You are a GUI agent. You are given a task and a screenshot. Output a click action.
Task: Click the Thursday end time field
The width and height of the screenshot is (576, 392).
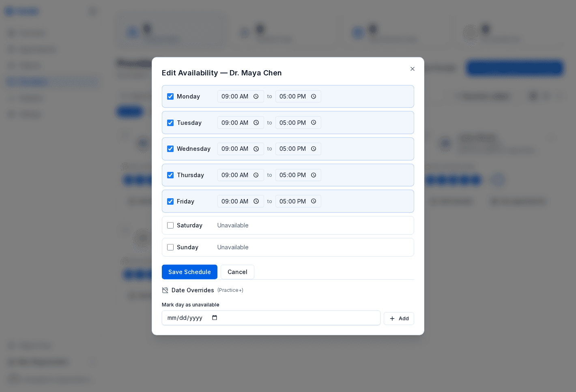click(x=292, y=175)
